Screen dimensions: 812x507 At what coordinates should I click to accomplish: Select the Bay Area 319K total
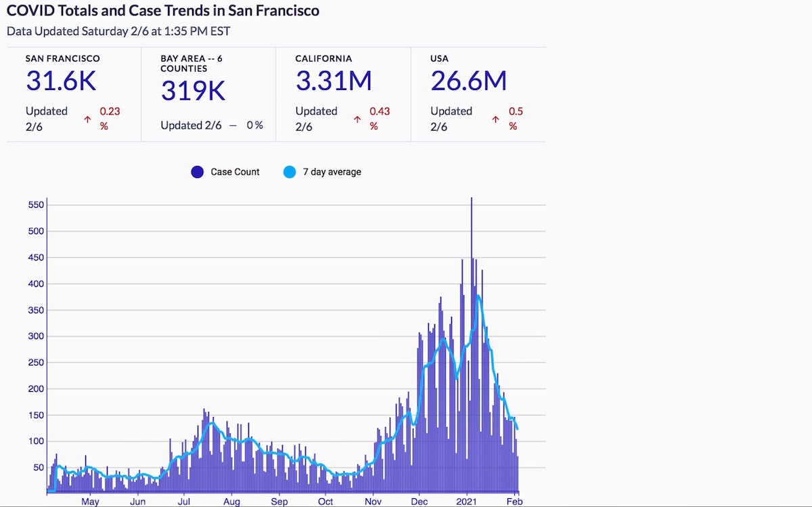193,90
